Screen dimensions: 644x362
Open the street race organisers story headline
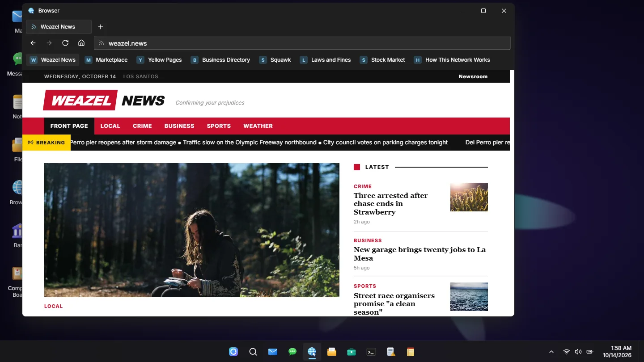(x=394, y=304)
